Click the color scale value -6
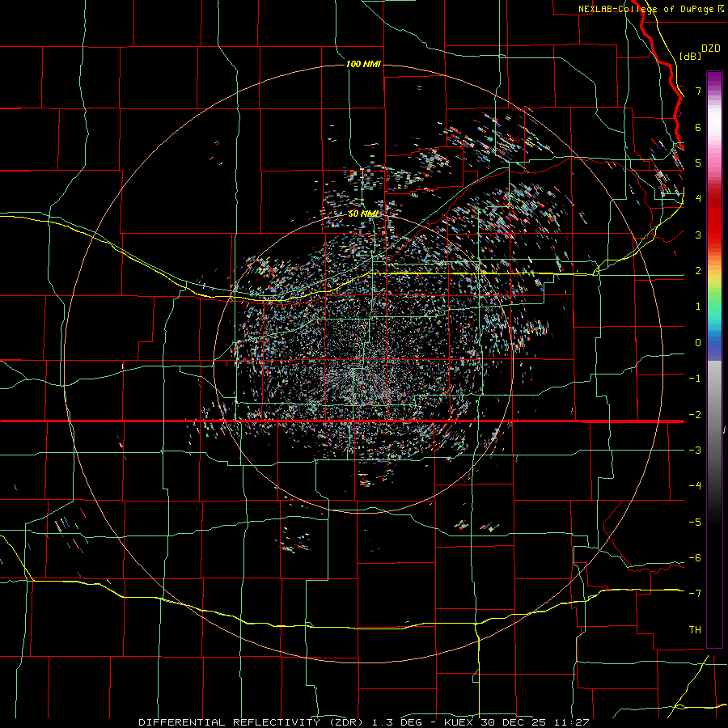 tap(695, 558)
